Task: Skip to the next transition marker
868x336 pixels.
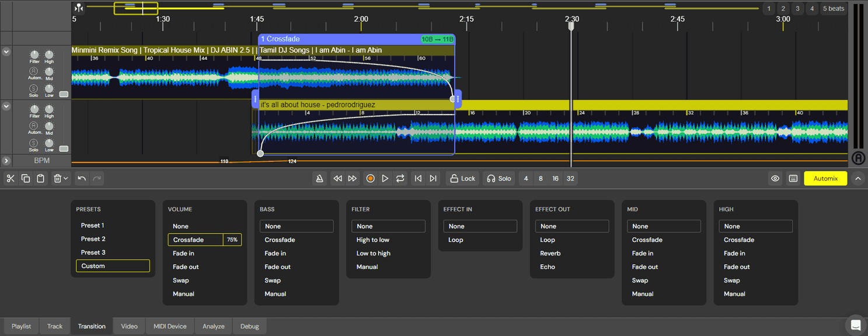Action: pos(433,179)
